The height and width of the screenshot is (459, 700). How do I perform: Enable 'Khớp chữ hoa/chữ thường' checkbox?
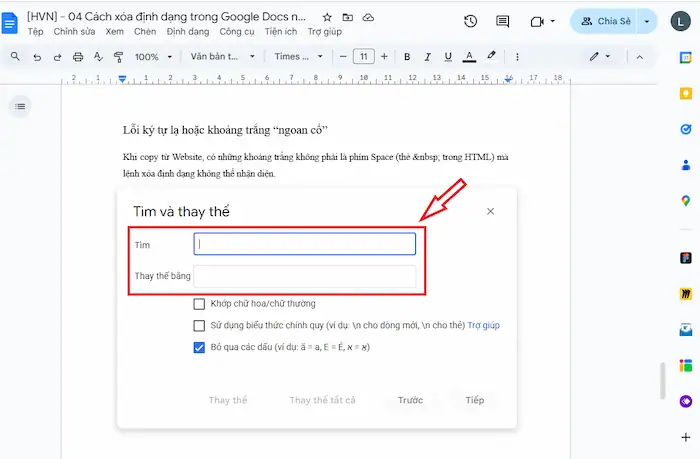tap(200, 304)
